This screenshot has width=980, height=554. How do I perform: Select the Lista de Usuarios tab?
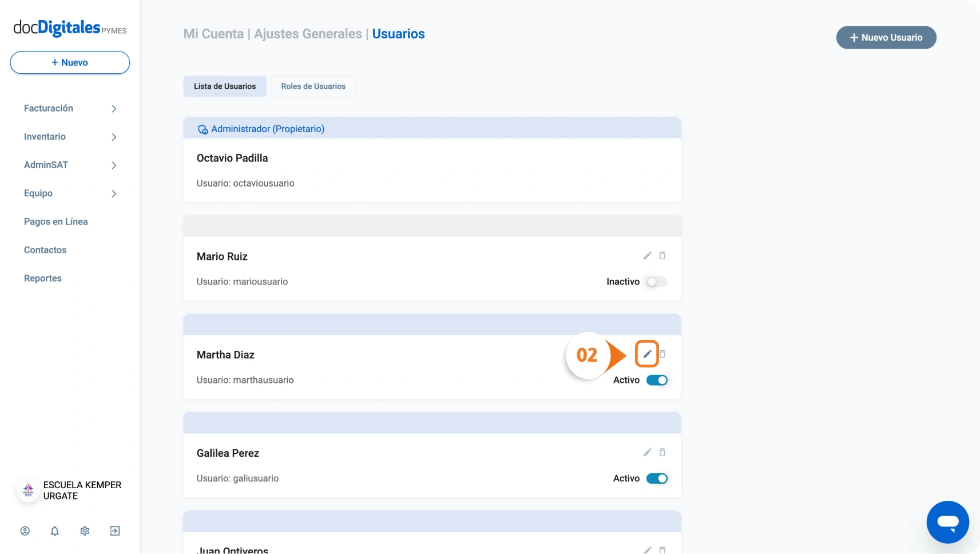pos(225,86)
